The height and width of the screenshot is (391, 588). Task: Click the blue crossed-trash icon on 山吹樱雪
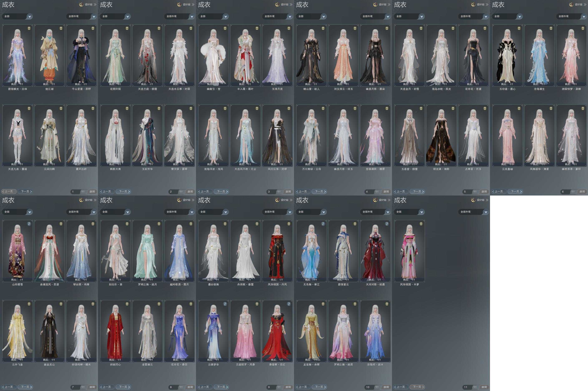29,224
